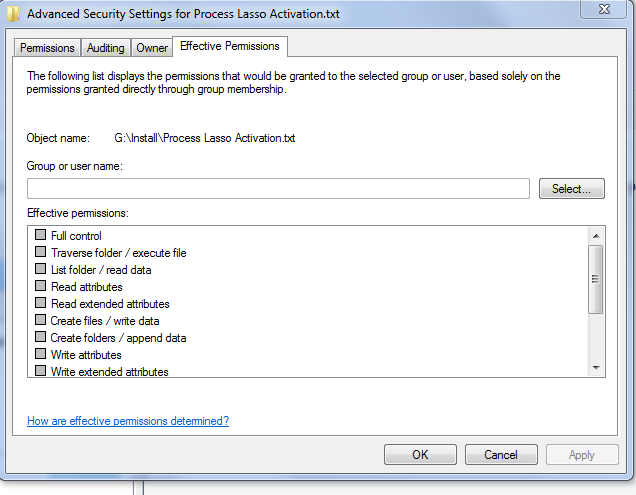The height and width of the screenshot is (495, 636).
Task: Check the Read extended attributes box
Action: pyautogui.click(x=41, y=304)
